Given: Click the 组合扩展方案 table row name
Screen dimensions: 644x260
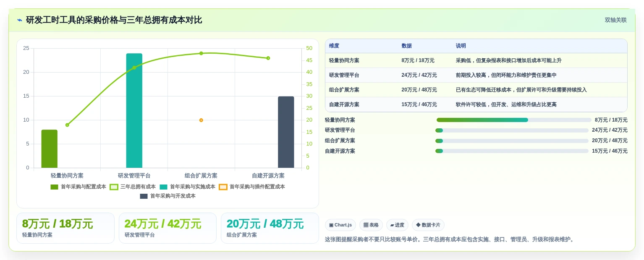Looking at the screenshot, I should pos(344,90).
